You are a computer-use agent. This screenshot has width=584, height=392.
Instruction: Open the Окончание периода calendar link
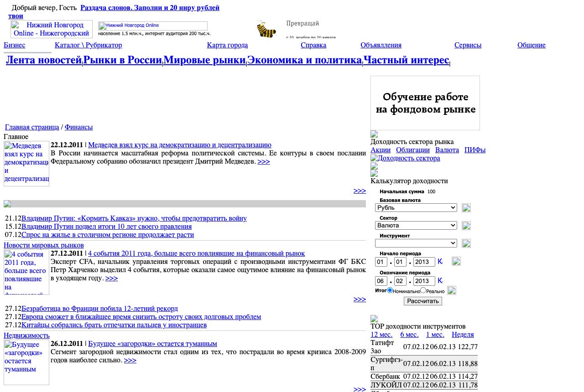[x=440, y=281]
